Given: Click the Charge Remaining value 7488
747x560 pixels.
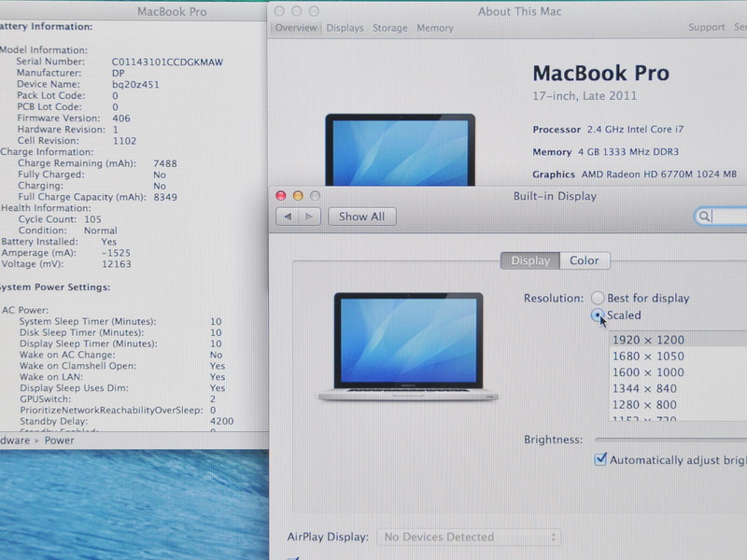Looking at the screenshot, I should [165, 163].
